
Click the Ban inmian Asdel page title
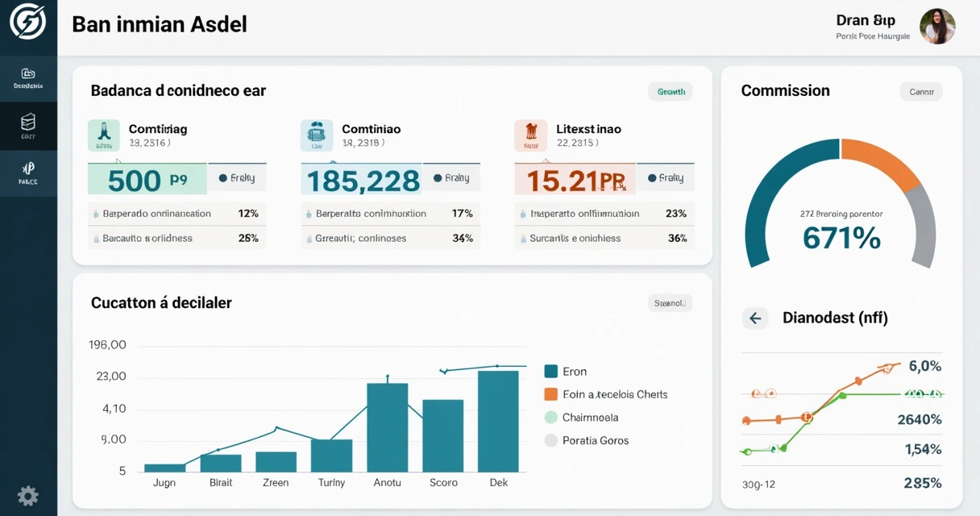(x=160, y=24)
